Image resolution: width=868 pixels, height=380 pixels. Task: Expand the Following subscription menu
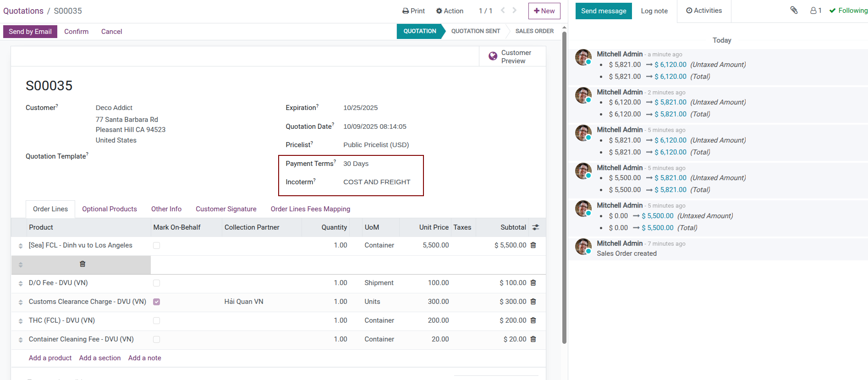click(x=848, y=11)
